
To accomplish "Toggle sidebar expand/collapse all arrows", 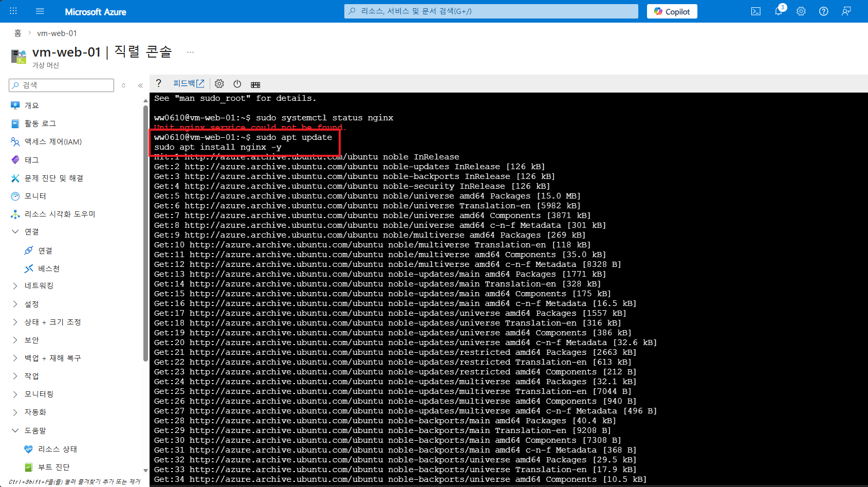I will tap(123, 85).
